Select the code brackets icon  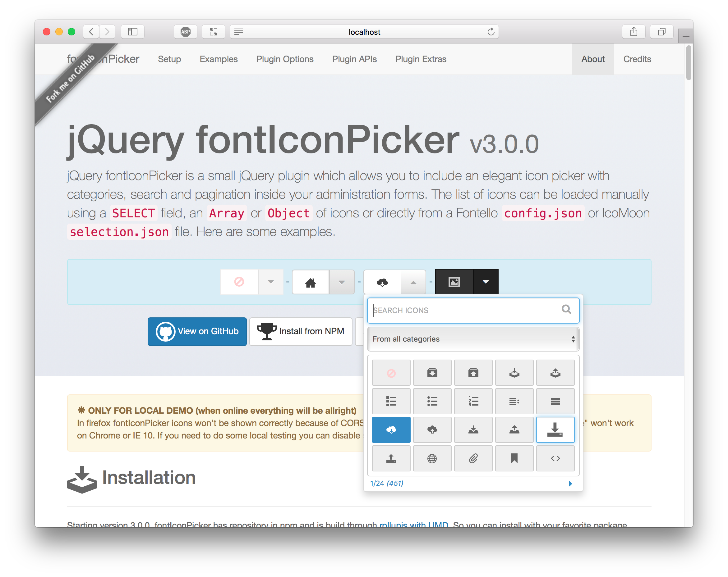pyautogui.click(x=555, y=458)
